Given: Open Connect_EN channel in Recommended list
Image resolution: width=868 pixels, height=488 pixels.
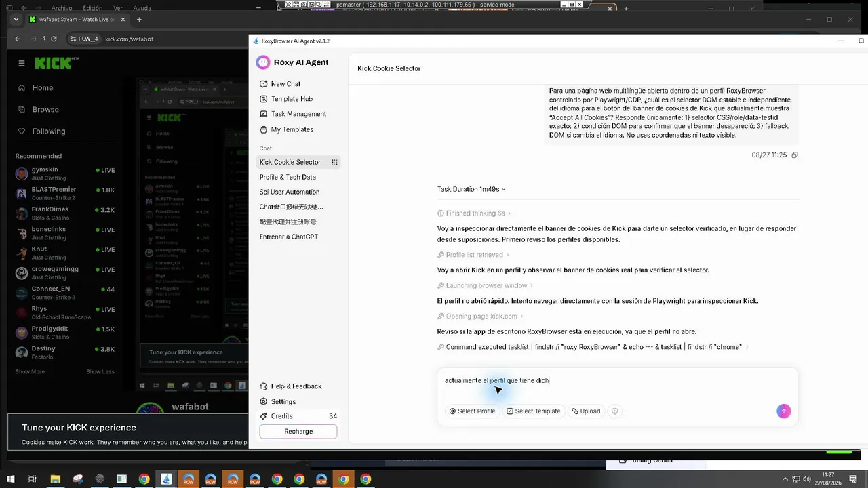Looking at the screenshot, I should (x=65, y=293).
